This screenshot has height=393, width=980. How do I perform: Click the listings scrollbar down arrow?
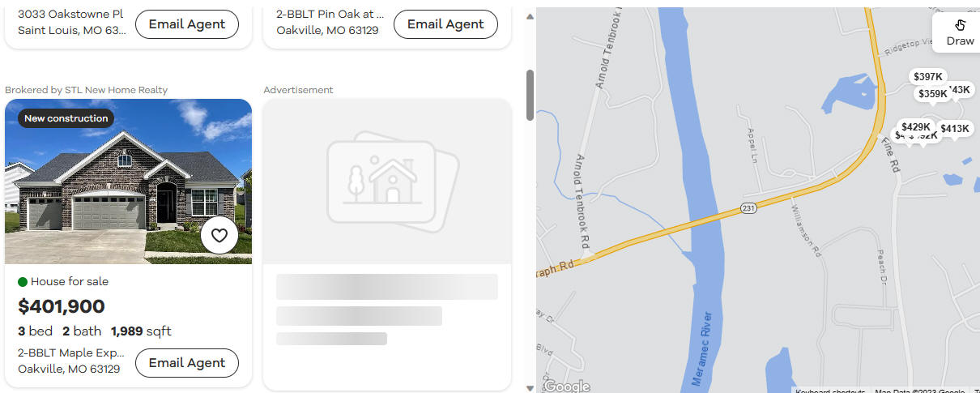click(x=530, y=388)
